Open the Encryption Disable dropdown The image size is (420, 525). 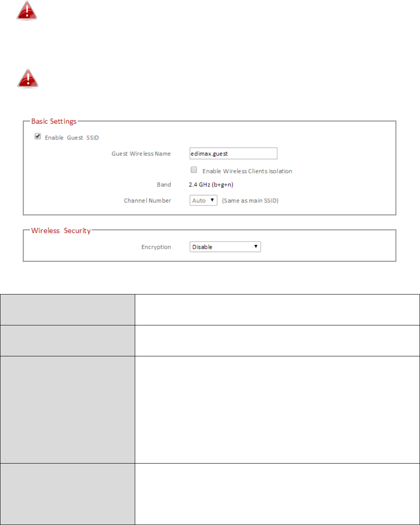pos(225,247)
